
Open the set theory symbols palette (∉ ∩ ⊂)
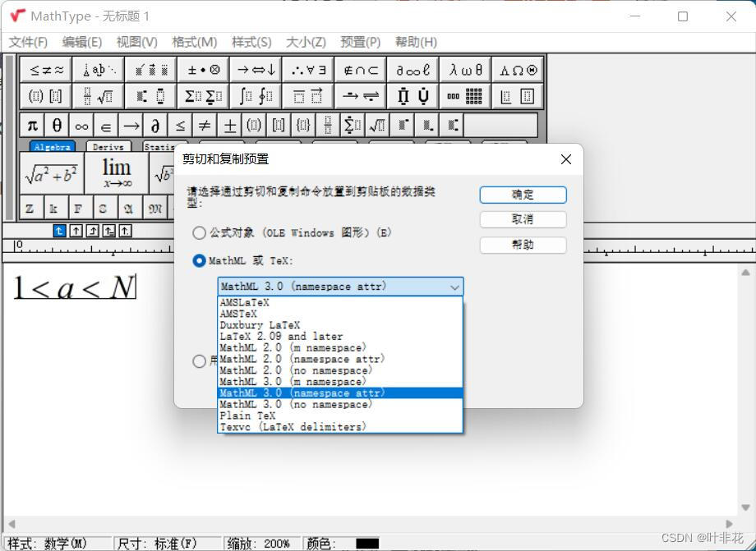click(x=361, y=70)
